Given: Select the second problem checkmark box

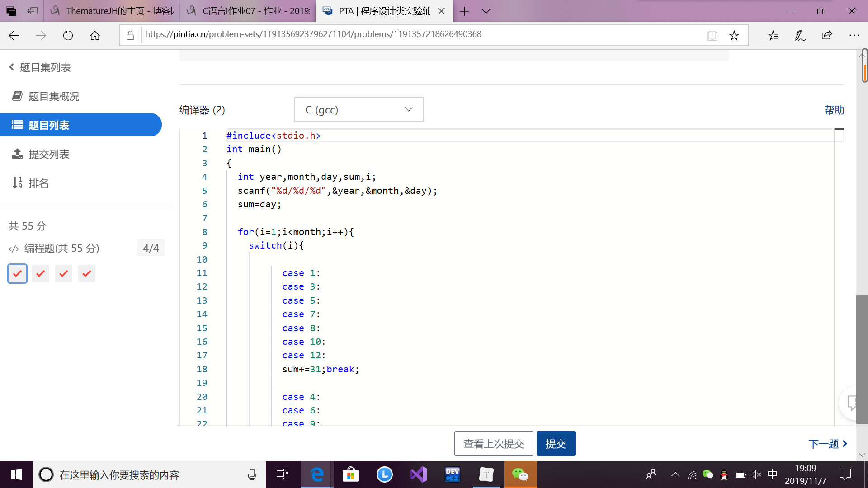Looking at the screenshot, I should (x=40, y=273).
